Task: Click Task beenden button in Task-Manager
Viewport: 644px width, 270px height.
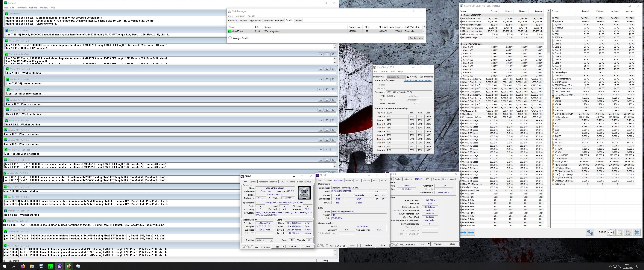Action: pyautogui.click(x=416, y=38)
